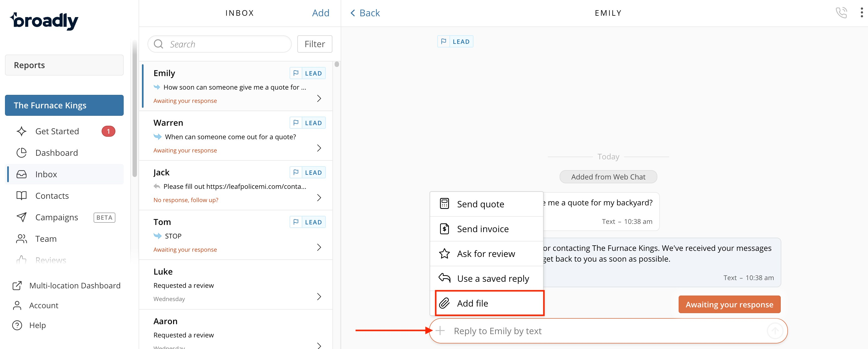Click the plus icon in reply box
The height and width of the screenshot is (349, 868).
440,331
